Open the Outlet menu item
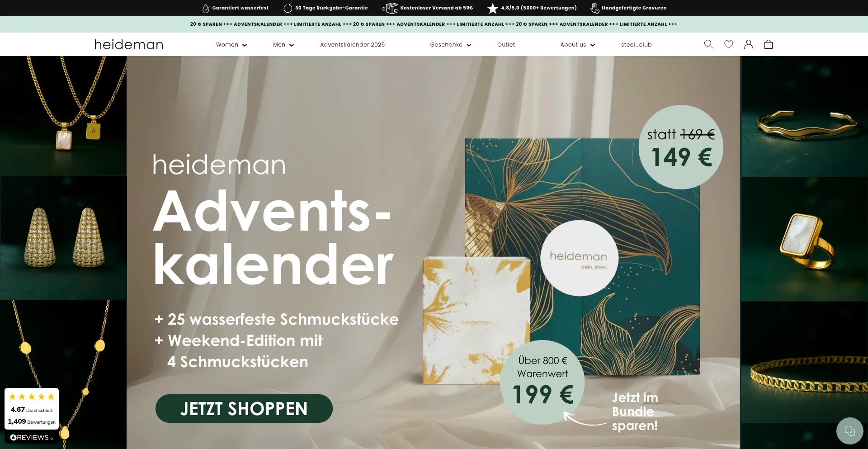Image resolution: width=868 pixels, height=449 pixels. 506,45
